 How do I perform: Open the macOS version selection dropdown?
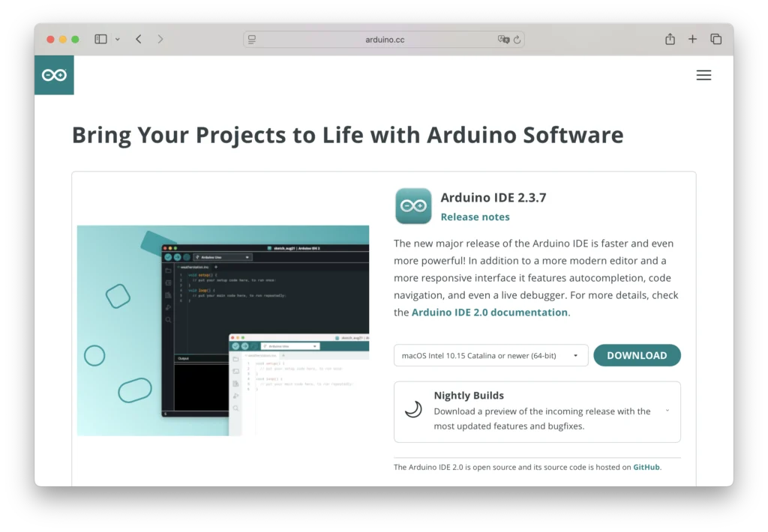point(490,356)
